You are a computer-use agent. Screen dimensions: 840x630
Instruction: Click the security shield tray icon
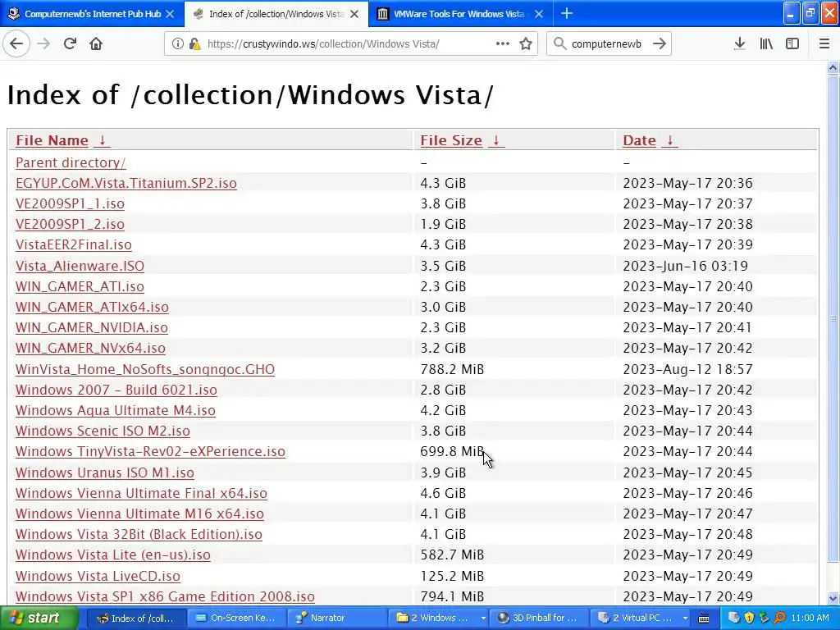pyautogui.click(x=749, y=618)
